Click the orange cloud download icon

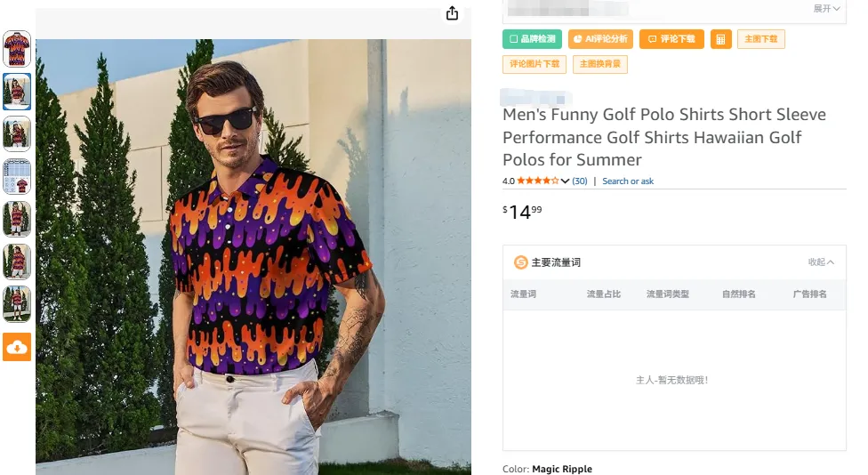click(x=17, y=347)
